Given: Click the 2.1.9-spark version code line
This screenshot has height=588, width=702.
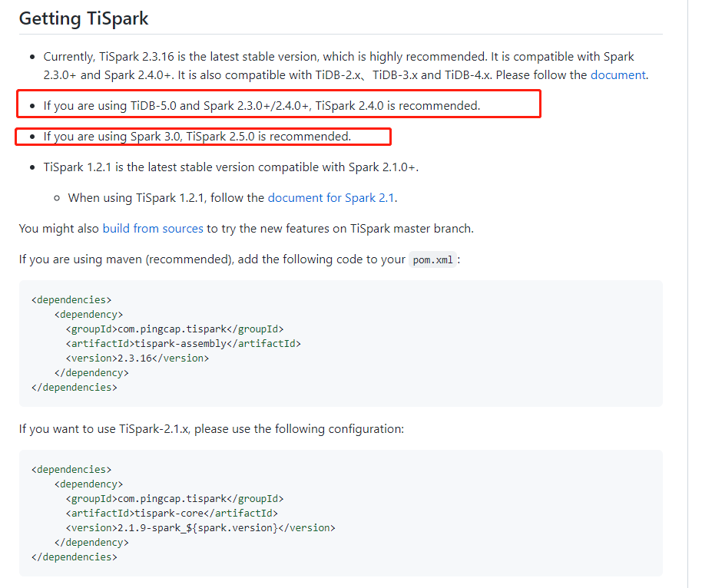Looking at the screenshot, I should coord(200,528).
